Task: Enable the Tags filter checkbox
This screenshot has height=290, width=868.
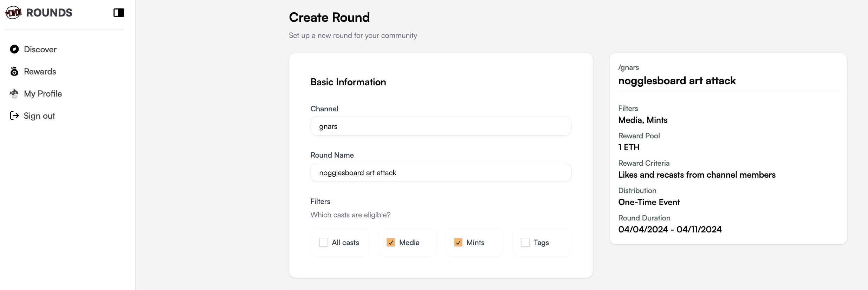Action: 525,242
